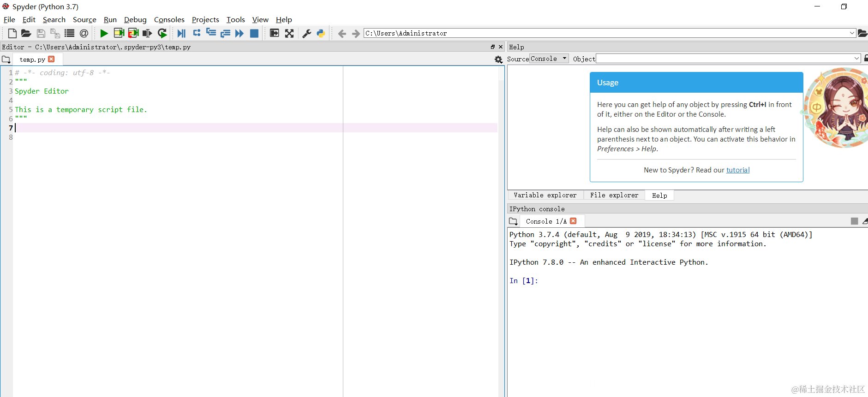Open the Consoles menu
This screenshot has width=868, height=397.
coord(169,19)
